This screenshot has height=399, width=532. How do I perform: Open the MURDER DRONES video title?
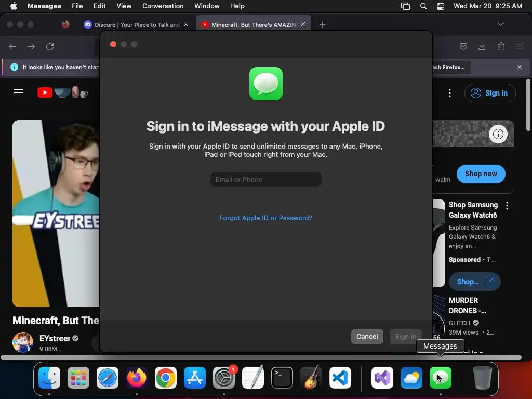467,305
